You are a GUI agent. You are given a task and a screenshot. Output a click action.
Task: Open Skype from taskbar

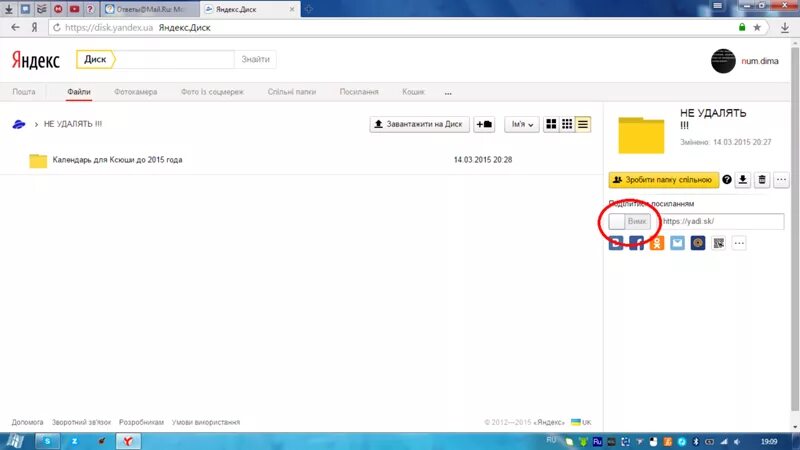[47, 441]
